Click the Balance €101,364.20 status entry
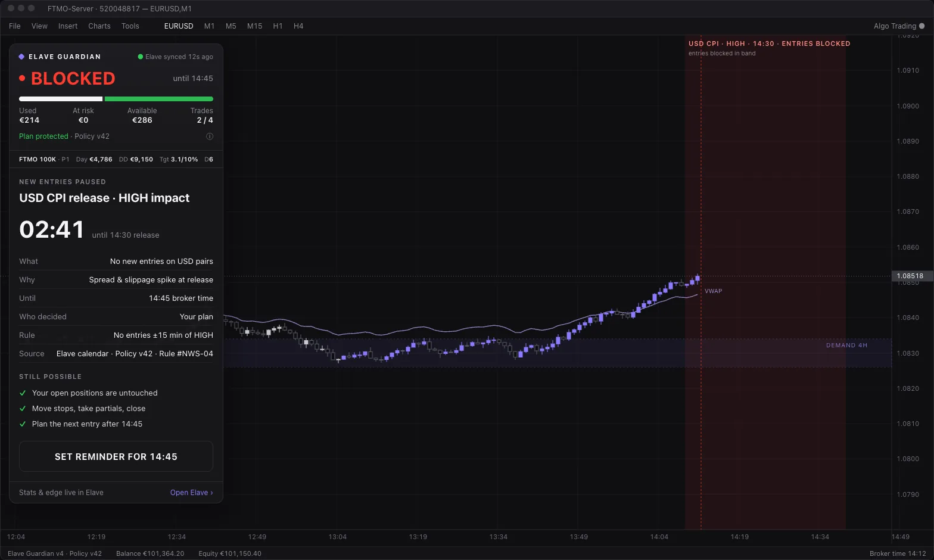The height and width of the screenshot is (560, 934). pyautogui.click(x=150, y=553)
